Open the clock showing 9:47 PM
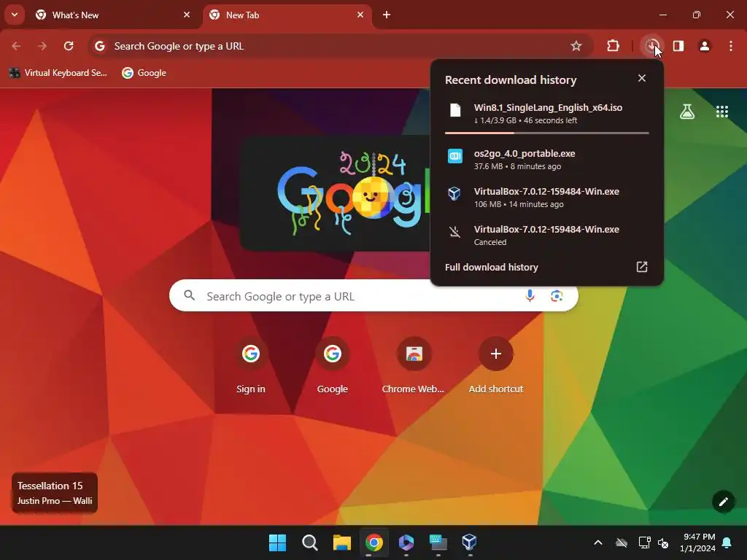Viewport: 747px width, 560px height. pos(698,542)
